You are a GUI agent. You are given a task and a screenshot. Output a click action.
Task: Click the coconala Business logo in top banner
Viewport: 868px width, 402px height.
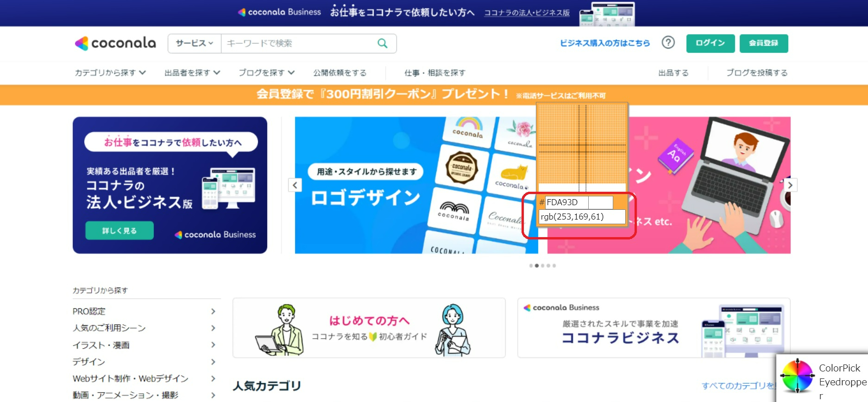pos(279,12)
